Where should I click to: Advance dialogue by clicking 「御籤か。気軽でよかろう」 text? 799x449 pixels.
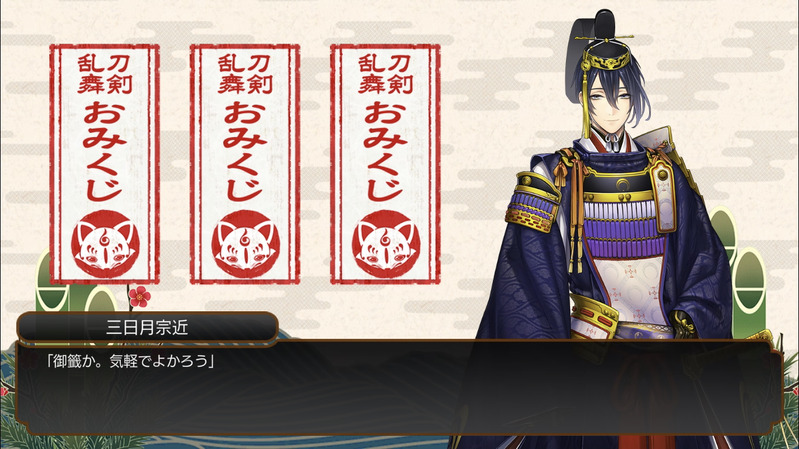click(x=130, y=361)
